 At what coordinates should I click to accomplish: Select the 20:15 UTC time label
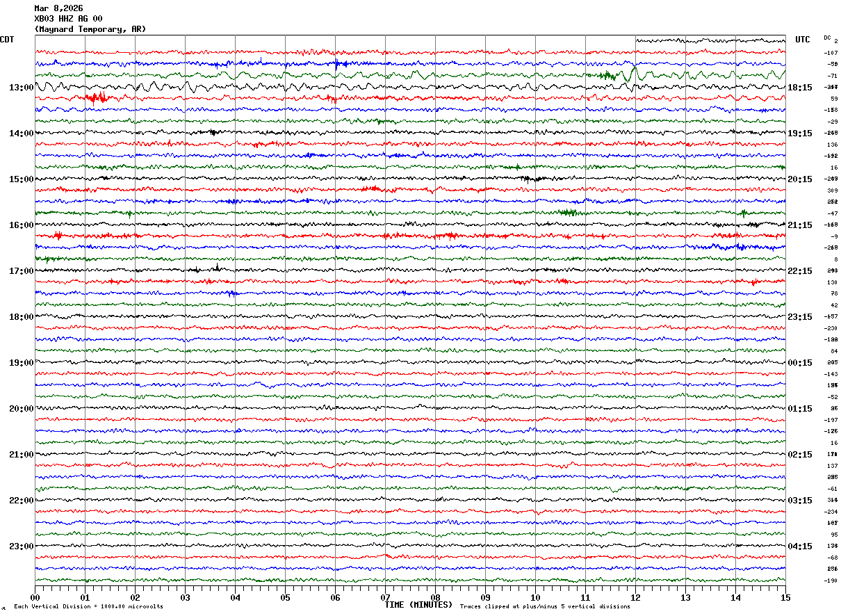800,179
